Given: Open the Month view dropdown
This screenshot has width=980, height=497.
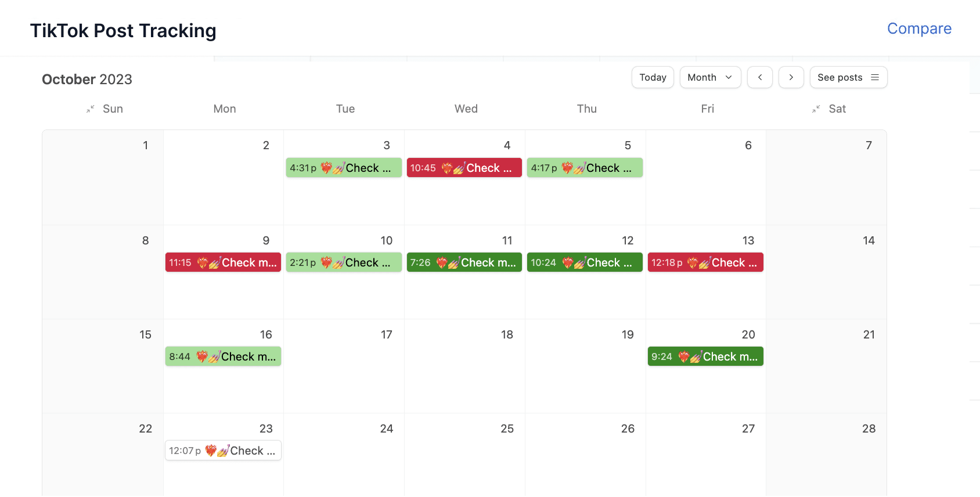Looking at the screenshot, I should click(710, 77).
